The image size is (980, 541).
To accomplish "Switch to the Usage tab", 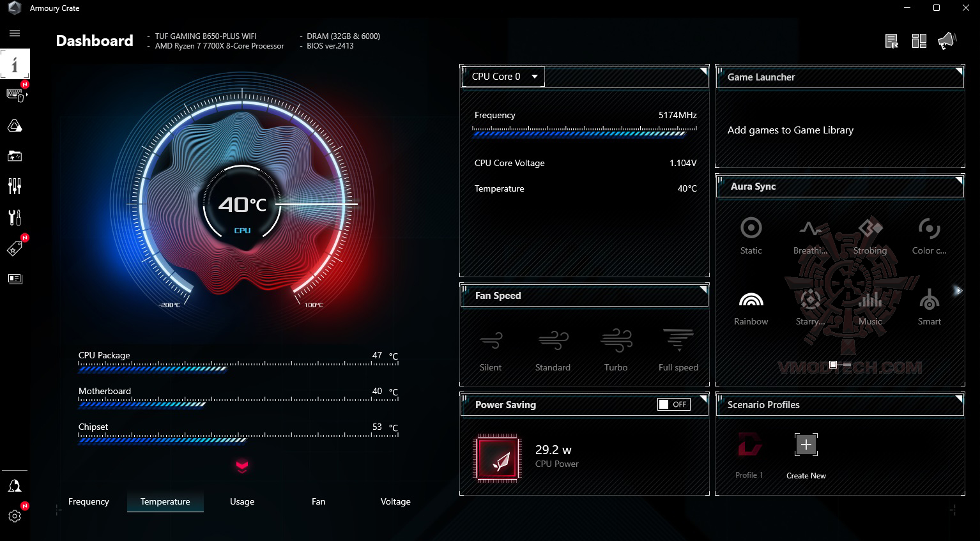I will click(242, 501).
